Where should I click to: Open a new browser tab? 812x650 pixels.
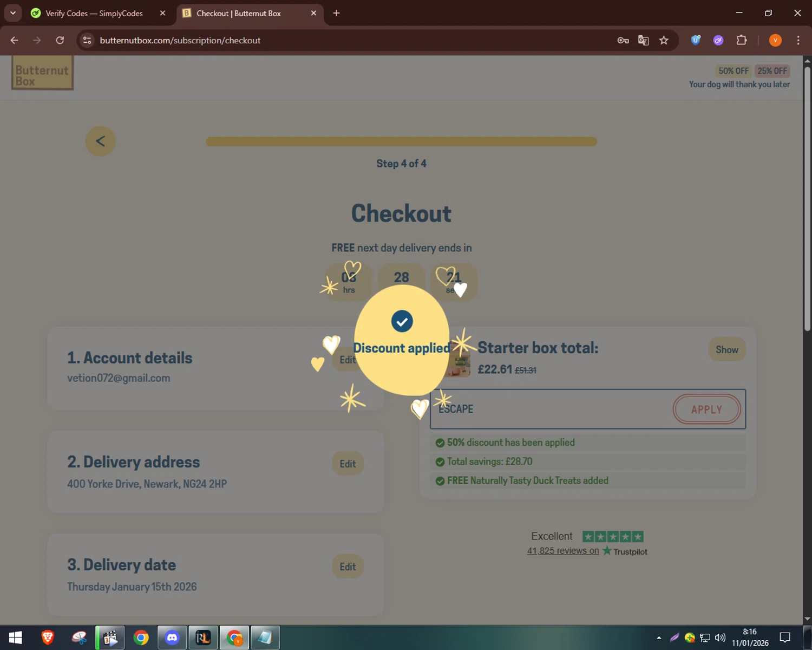pos(336,13)
